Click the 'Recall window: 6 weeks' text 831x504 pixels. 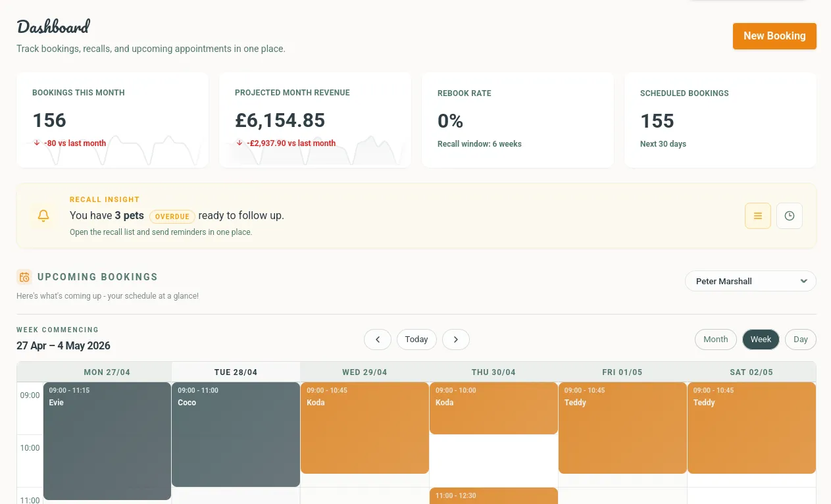tap(480, 144)
